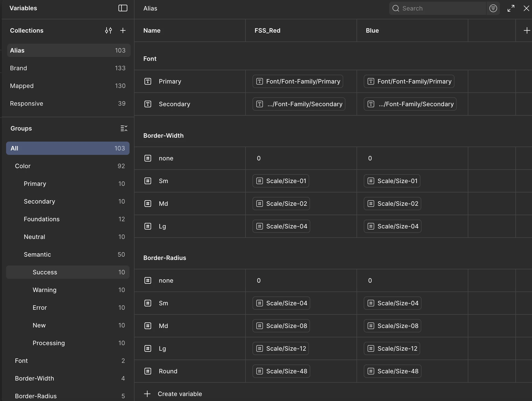Image resolution: width=532 pixels, height=401 pixels.
Task: Click FSS_Red Scale/Size-01 alias chip
Action: coord(281,181)
